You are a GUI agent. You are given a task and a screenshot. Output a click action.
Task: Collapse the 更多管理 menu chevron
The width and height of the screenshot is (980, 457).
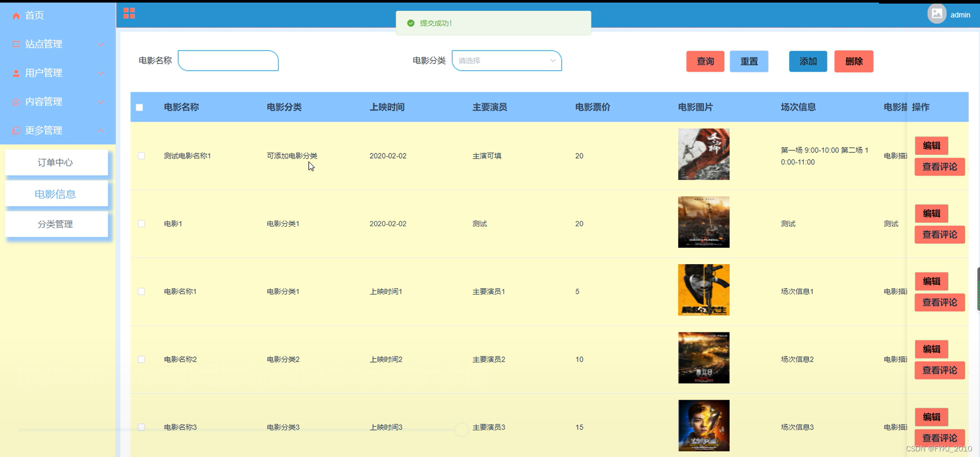[101, 131]
